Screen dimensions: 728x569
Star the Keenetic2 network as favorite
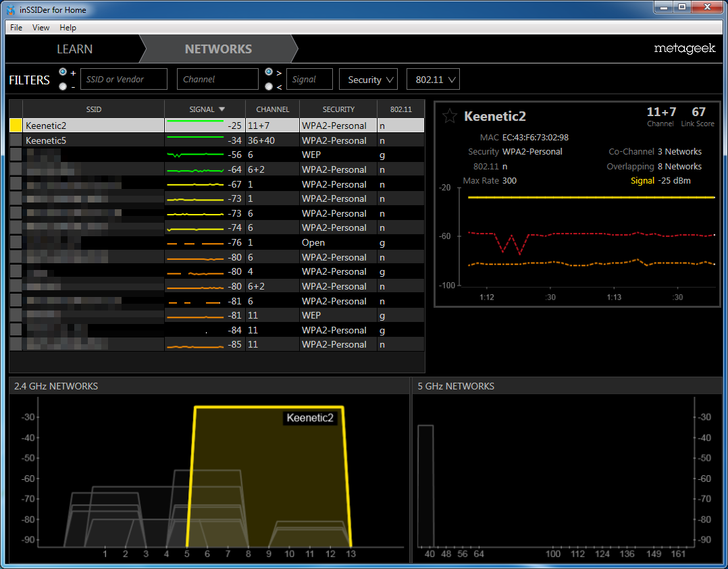(x=450, y=115)
